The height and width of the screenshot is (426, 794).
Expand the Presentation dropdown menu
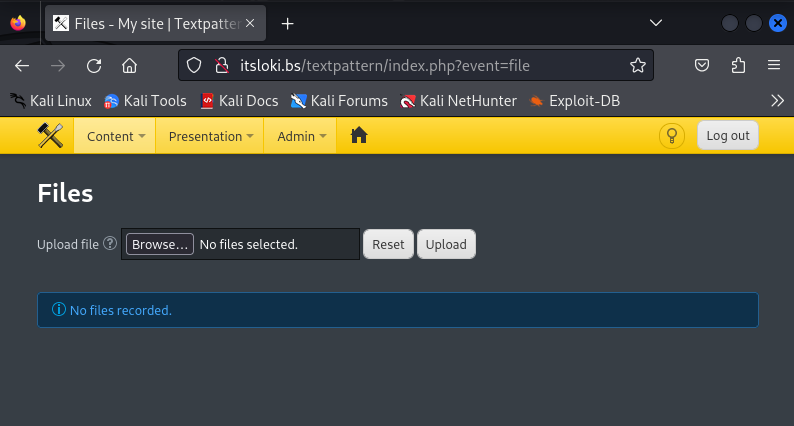click(x=210, y=136)
